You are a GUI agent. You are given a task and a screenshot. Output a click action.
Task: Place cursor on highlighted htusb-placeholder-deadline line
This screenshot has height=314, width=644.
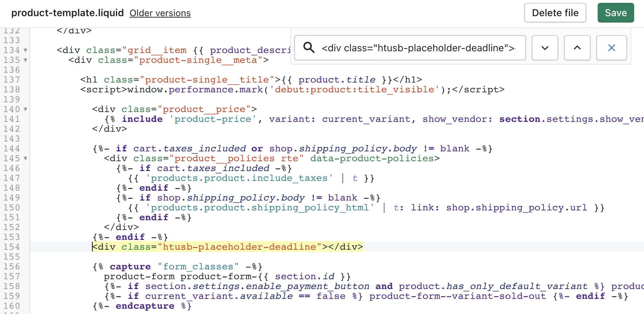pos(228,247)
